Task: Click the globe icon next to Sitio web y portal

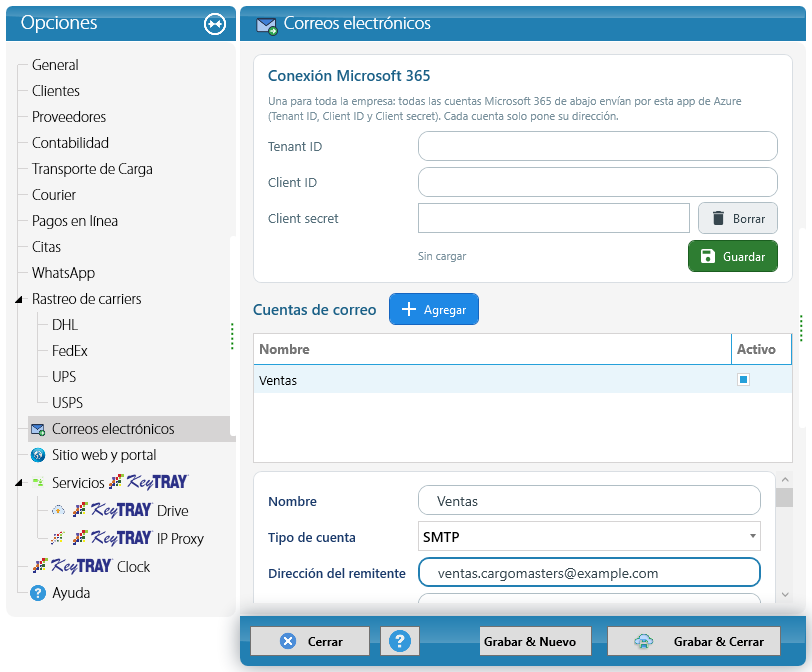Action: click(38, 455)
